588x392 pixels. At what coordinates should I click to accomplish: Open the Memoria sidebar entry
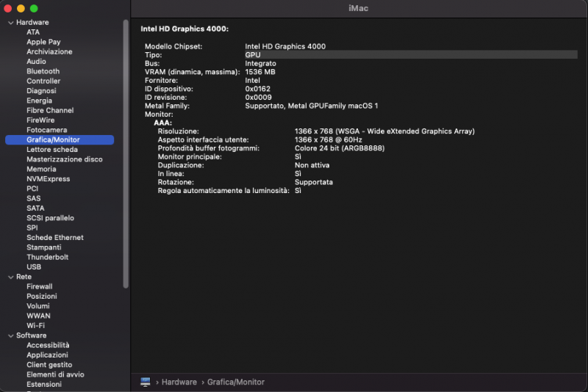tap(41, 169)
